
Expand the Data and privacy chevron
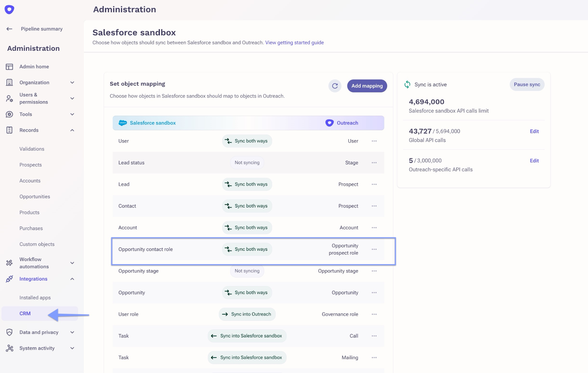pos(72,333)
